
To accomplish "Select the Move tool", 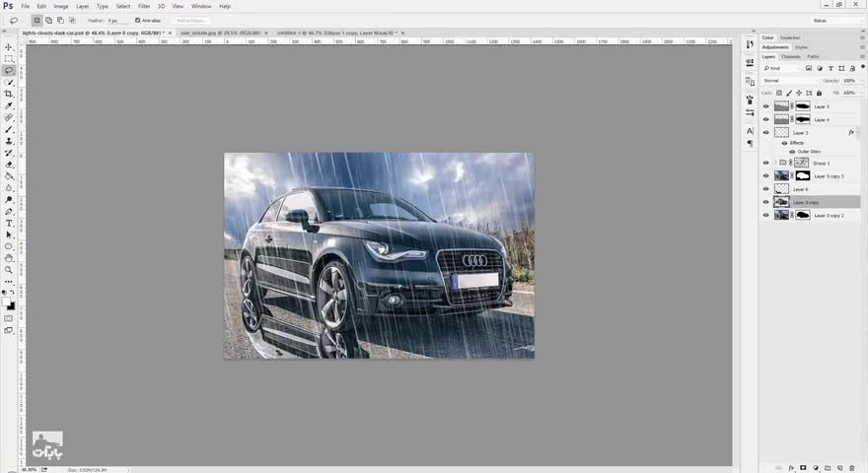I will click(8, 47).
